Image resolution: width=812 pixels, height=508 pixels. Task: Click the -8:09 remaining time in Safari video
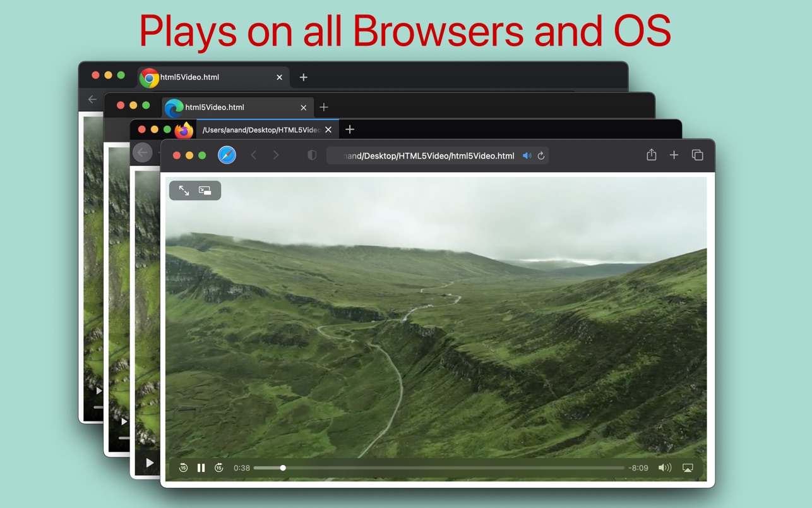(x=638, y=468)
